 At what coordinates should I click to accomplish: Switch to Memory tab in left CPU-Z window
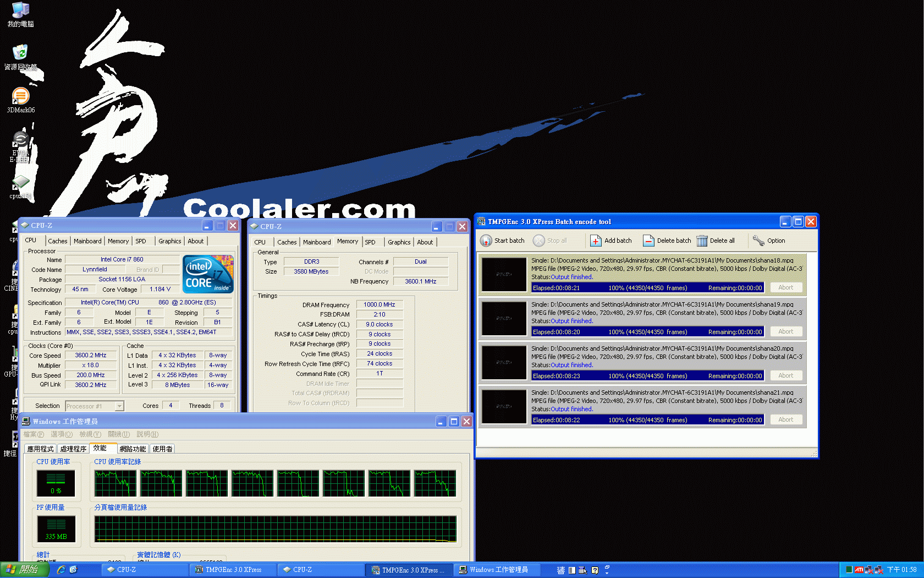click(118, 241)
